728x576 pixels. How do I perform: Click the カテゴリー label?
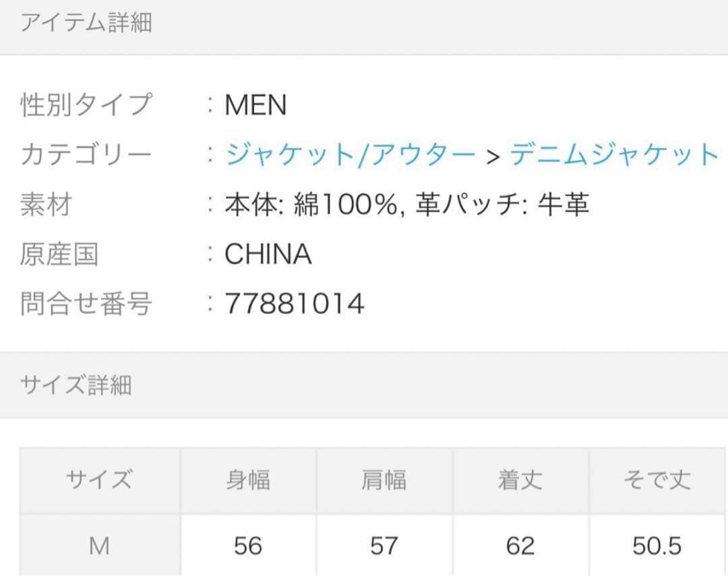(x=84, y=154)
